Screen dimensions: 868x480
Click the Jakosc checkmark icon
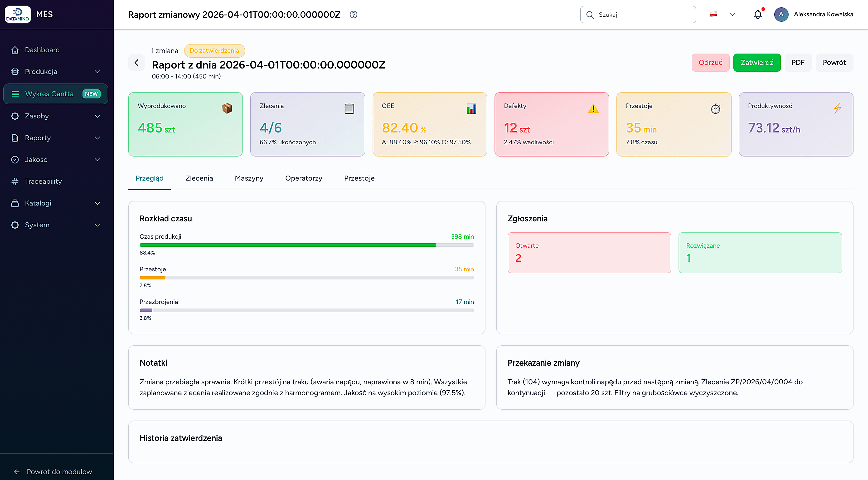[15, 159]
